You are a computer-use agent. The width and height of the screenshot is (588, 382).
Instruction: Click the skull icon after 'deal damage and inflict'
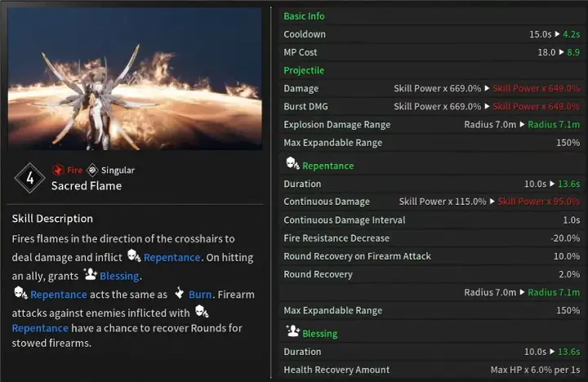[134, 256]
